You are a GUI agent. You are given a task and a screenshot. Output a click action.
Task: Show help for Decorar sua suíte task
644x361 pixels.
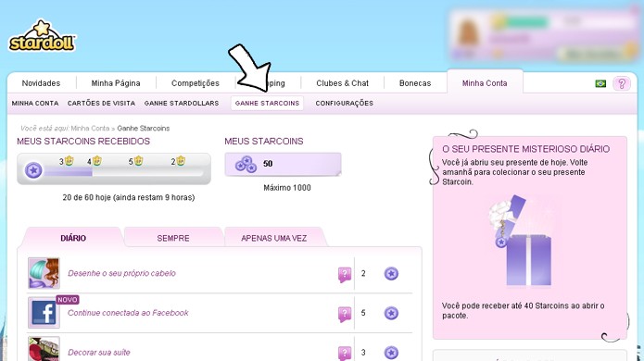coord(345,354)
